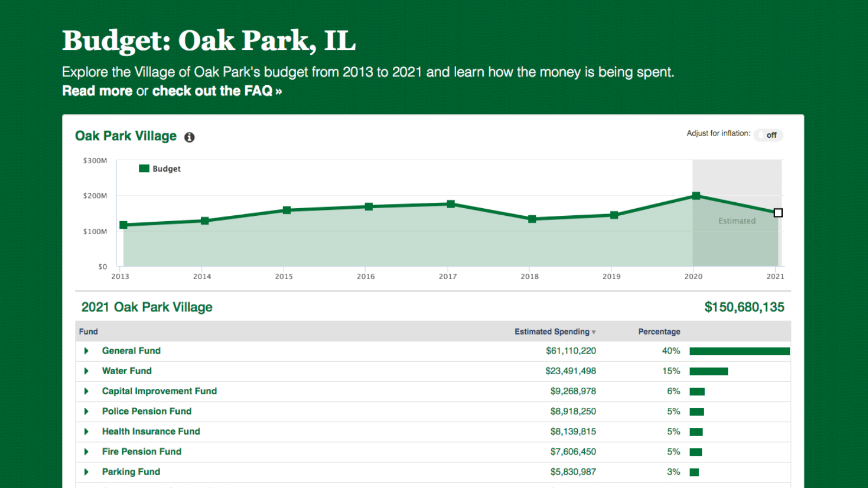The width and height of the screenshot is (868, 488).
Task: Click the Police Pension Fund percentage bar
Action: click(697, 412)
